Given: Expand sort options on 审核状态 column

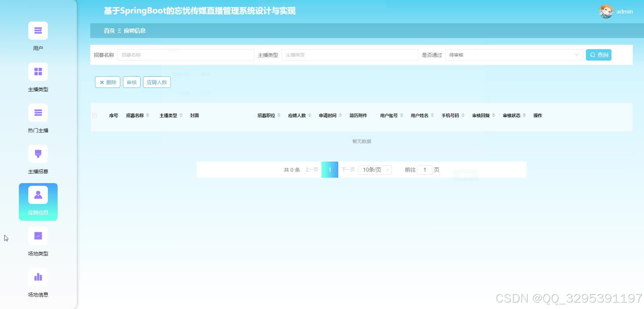Looking at the screenshot, I should click(524, 115).
